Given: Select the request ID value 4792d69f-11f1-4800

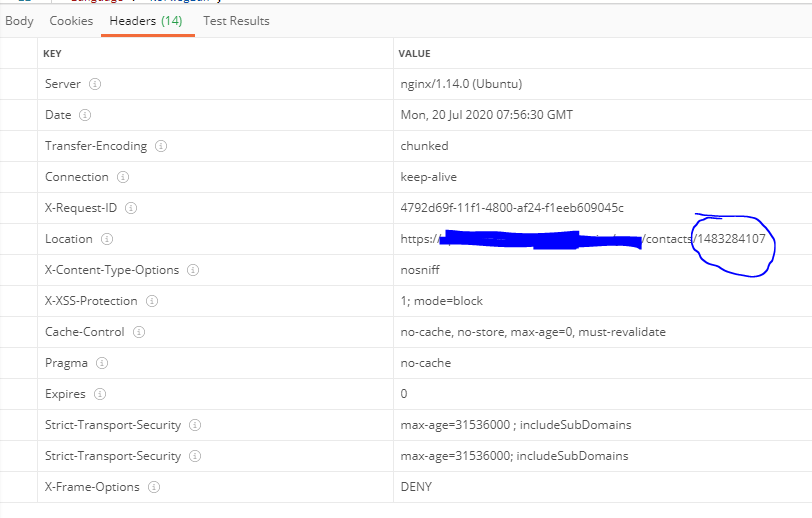Looking at the screenshot, I should (x=512, y=208).
